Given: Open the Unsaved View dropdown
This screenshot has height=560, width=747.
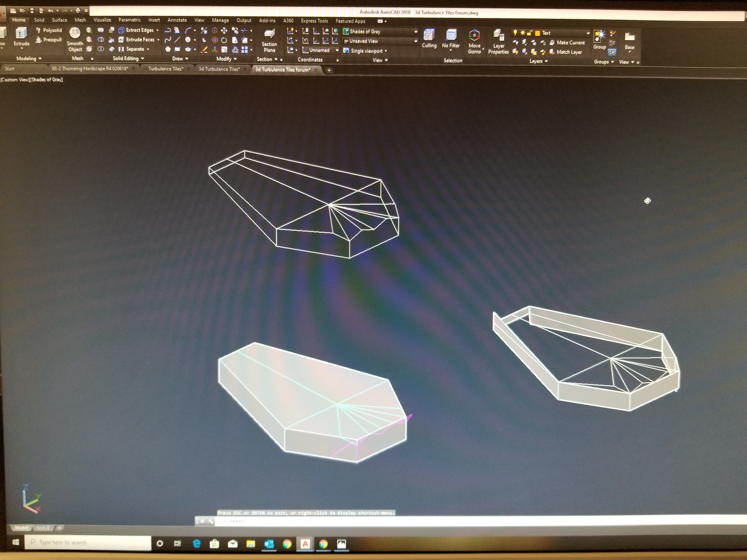Looking at the screenshot, I should (415, 41).
